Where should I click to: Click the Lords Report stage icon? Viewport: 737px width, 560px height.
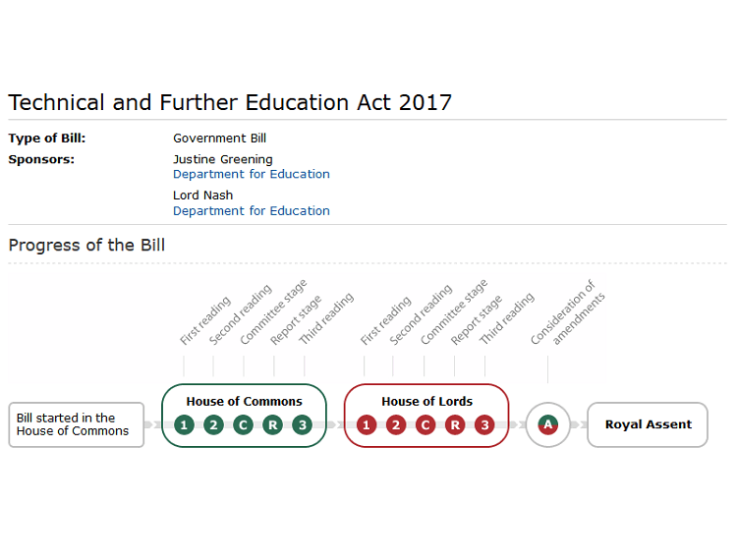(x=455, y=424)
